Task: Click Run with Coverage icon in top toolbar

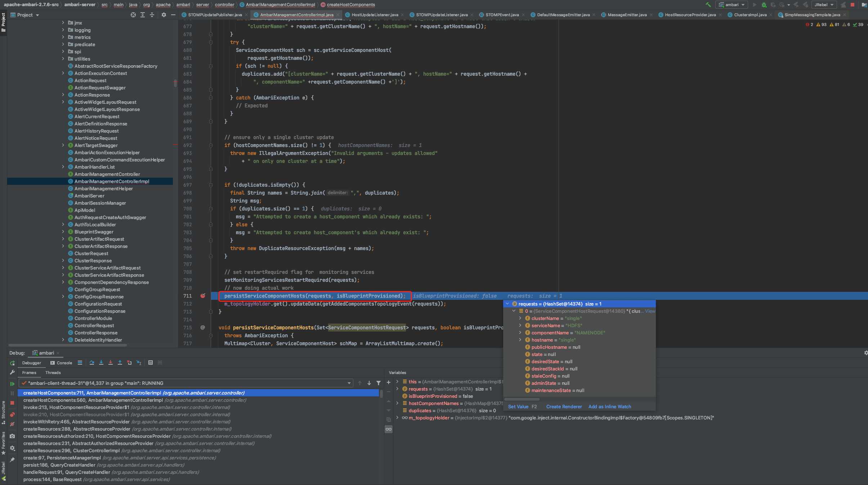Action: (773, 5)
